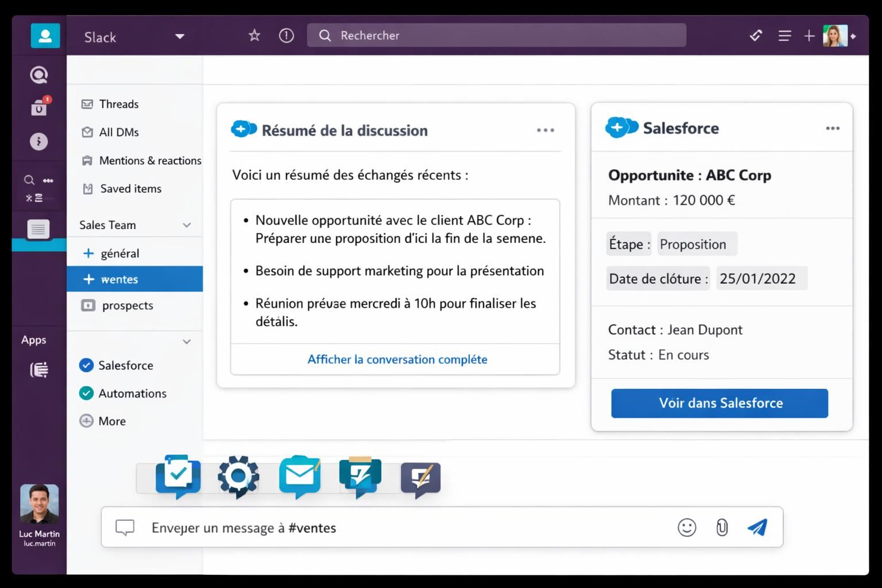This screenshot has width=882, height=588.
Task: Click the paper plane send icon
Action: click(x=757, y=527)
